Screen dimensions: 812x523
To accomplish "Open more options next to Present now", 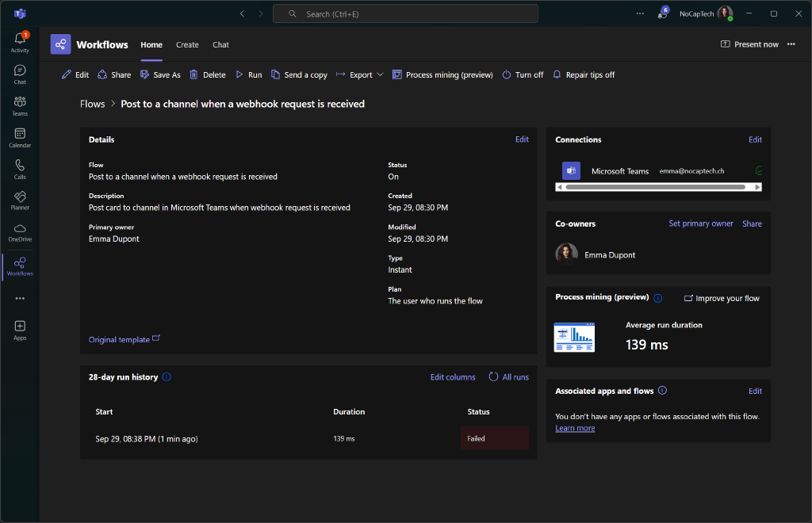I will click(x=791, y=44).
